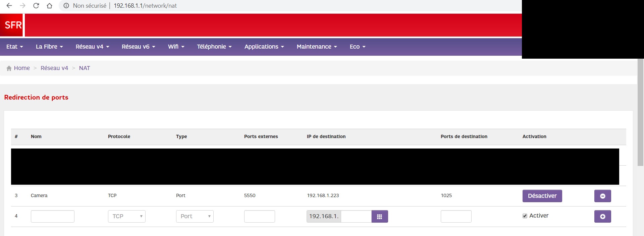Viewport: 644px width, 236px height.
Task: Click Désactiver for the Camera rule
Action: [x=542, y=196]
